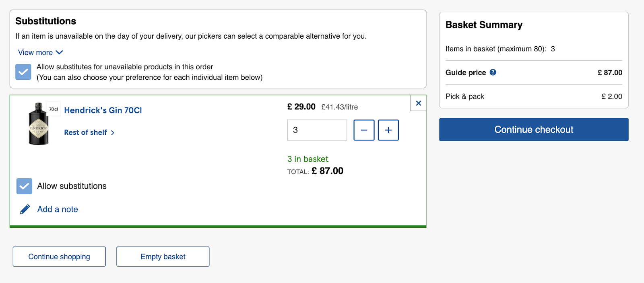Click the Add a note pencil icon
644x283 pixels.
tap(25, 209)
